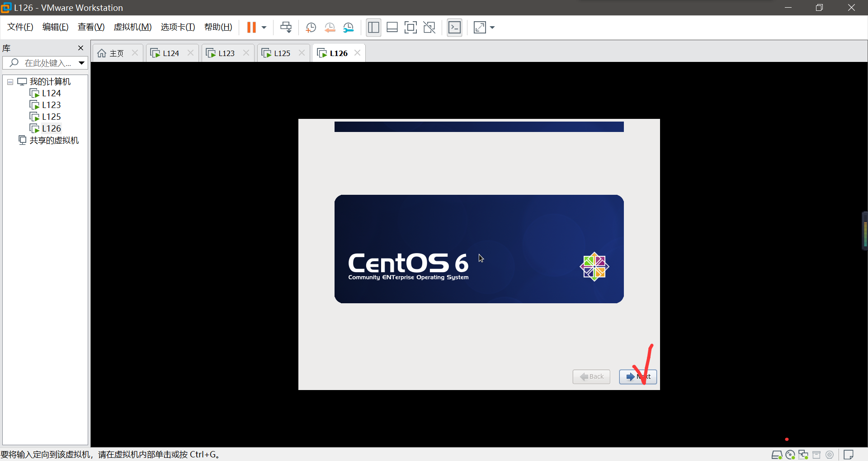Open the 帮助(H) menu
Screen dimensions: 868x461
click(x=218, y=27)
